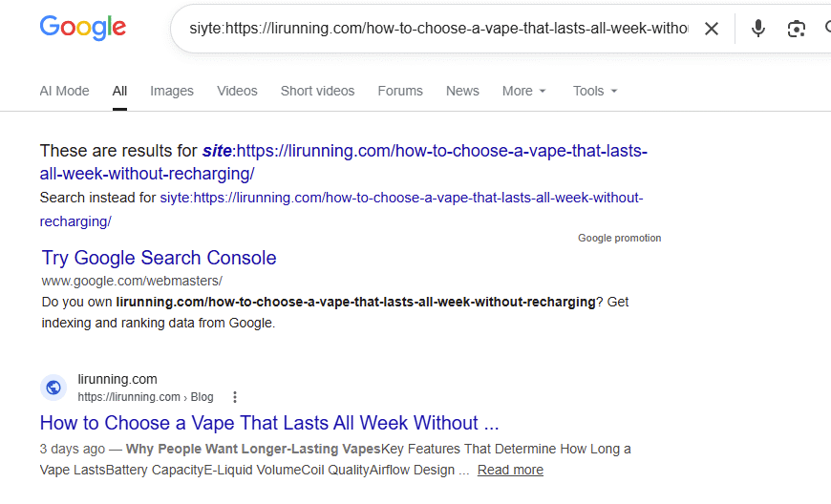Click the corrected site: query link
This screenshot has height=504, width=831.
tap(344, 162)
